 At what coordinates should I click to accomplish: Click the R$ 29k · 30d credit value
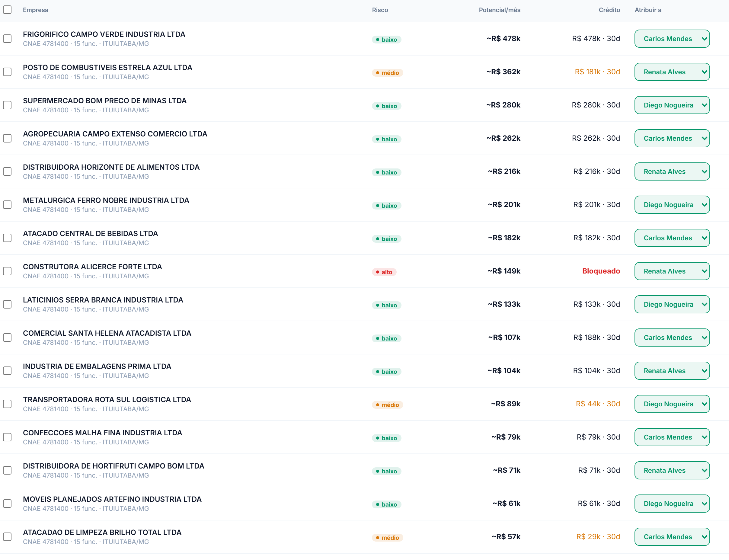(x=598, y=537)
